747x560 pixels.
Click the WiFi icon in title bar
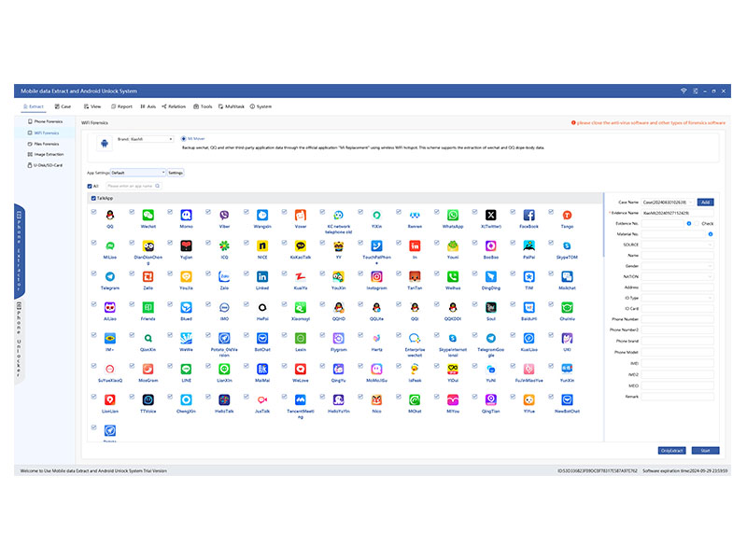(x=684, y=91)
